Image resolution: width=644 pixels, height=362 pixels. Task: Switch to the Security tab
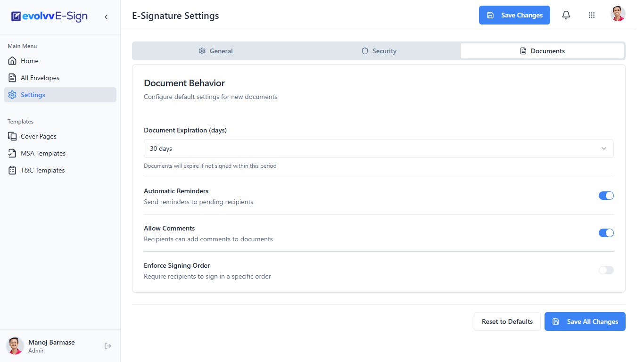pyautogui.click(x=379, y=51)
